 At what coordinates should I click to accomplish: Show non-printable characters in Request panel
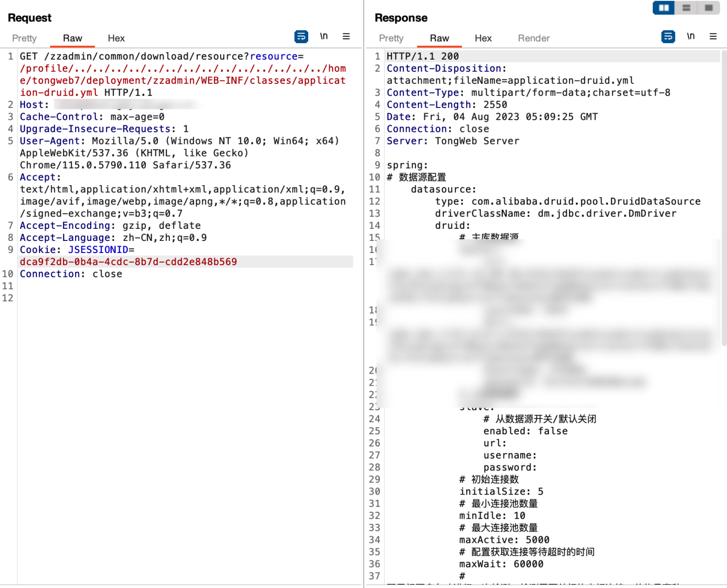point(324,36)
